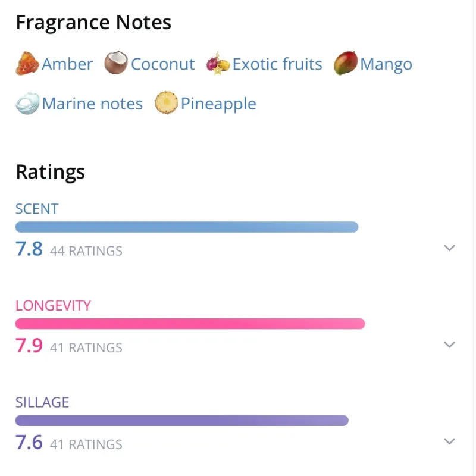The width and height of the screenshot is (476, 476).
Task: Click the pineapple slice icon
Action: (166, 104)
